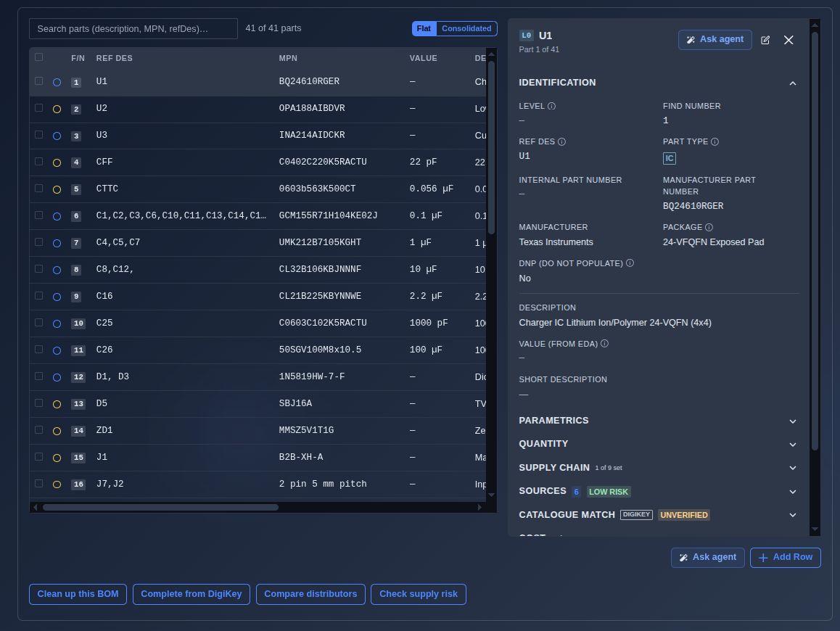Check the checkbox for C8,C12 row
840x631 pixels.
pos(38,269)
